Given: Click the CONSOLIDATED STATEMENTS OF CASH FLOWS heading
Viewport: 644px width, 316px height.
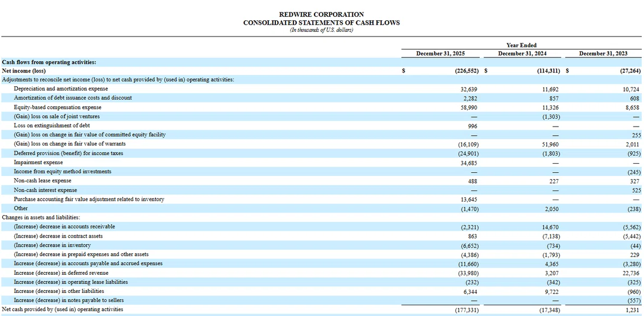Looking at the screenshot, I should coord(321,23).
